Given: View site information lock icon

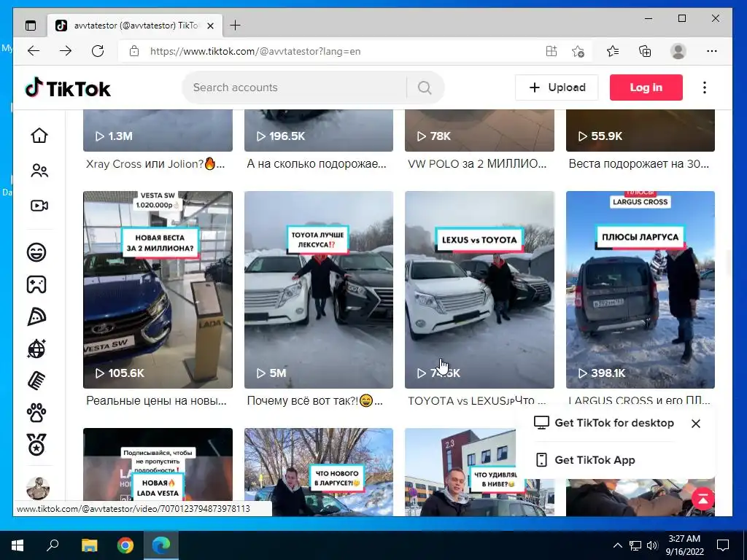Looking at the screenshot, I should (x=134, y=51).
